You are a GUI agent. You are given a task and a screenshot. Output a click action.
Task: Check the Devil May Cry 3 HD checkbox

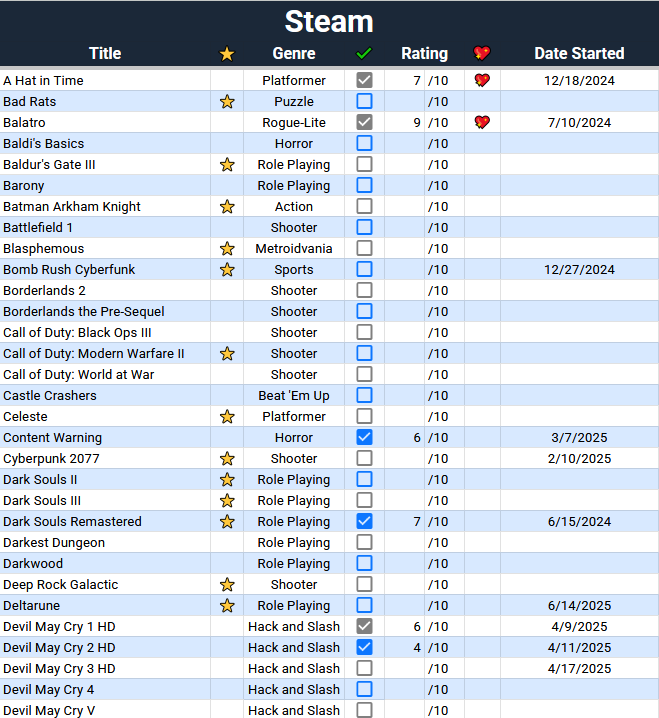tap(365, 669)
